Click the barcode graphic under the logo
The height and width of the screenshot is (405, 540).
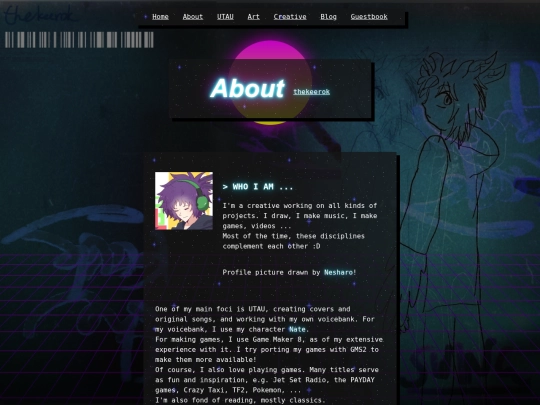(79, 40)
